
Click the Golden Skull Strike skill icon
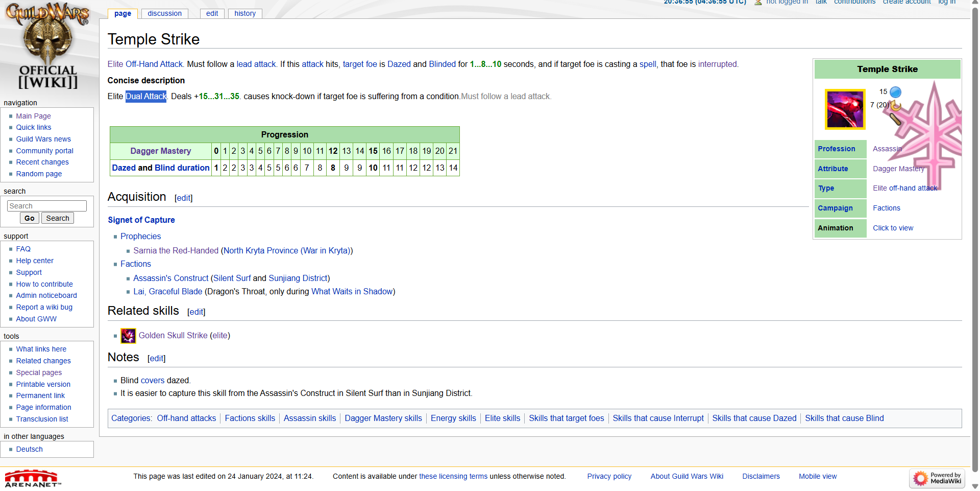click(x=128, y=336)
